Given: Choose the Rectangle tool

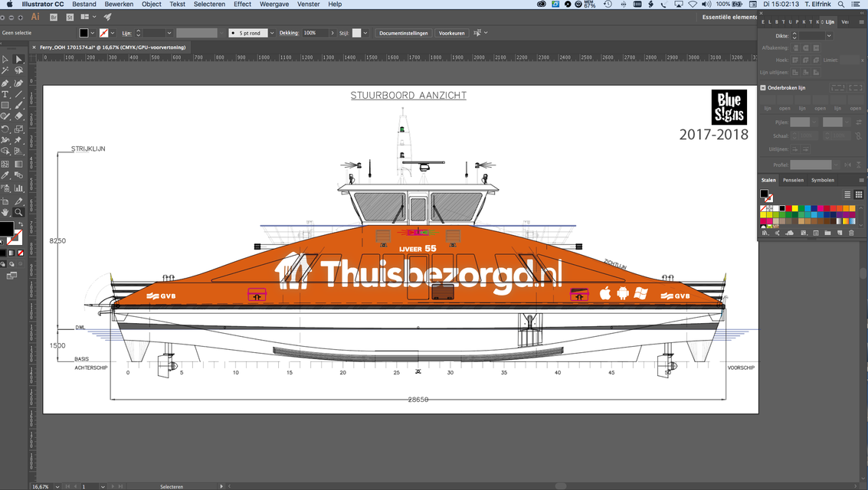Looking at the screenshot, I should pos(5,106).
